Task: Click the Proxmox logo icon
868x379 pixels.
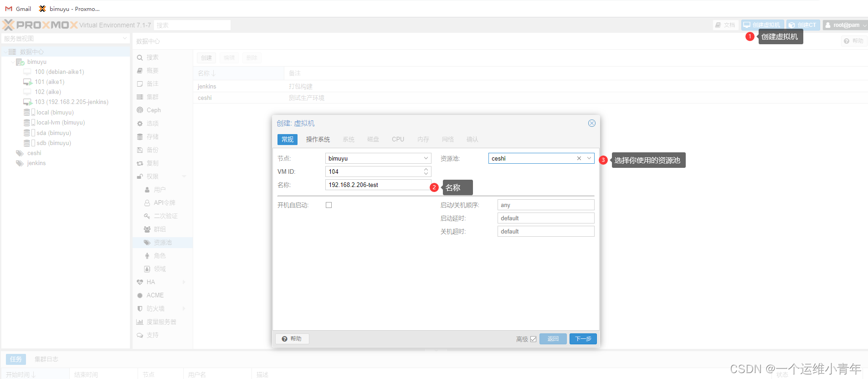Action: tap(9, 25)
